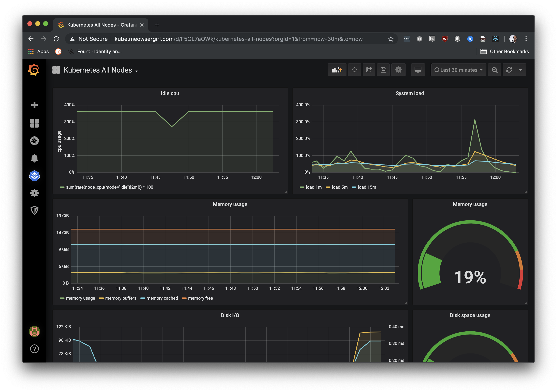Open dashboard settings gear icon

click(398, 70)
